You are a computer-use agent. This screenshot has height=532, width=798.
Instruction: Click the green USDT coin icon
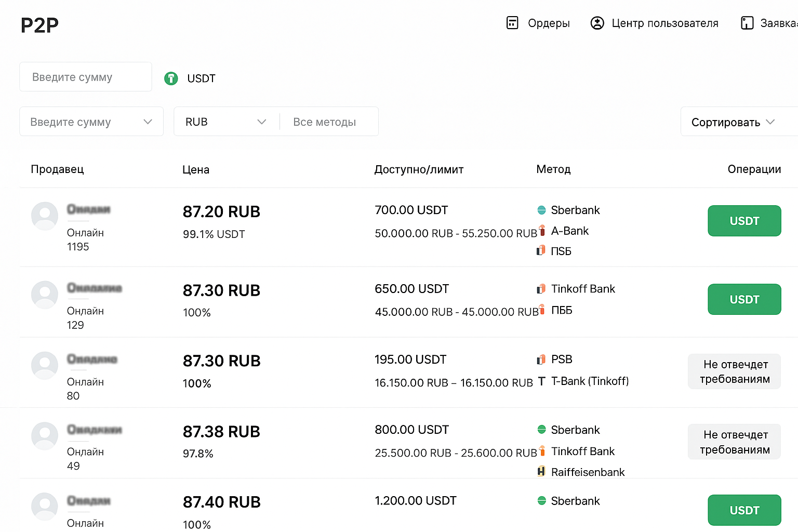[x=171, y=78]
